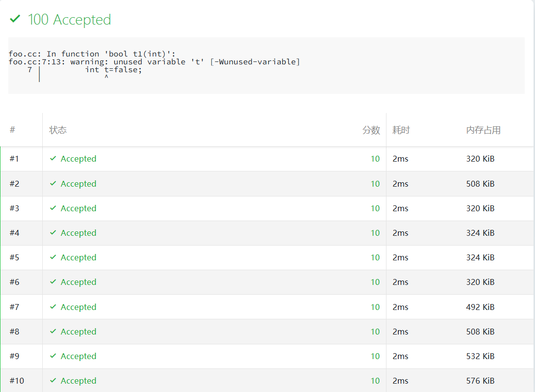Click the 耗时 column header

(401, 130)
